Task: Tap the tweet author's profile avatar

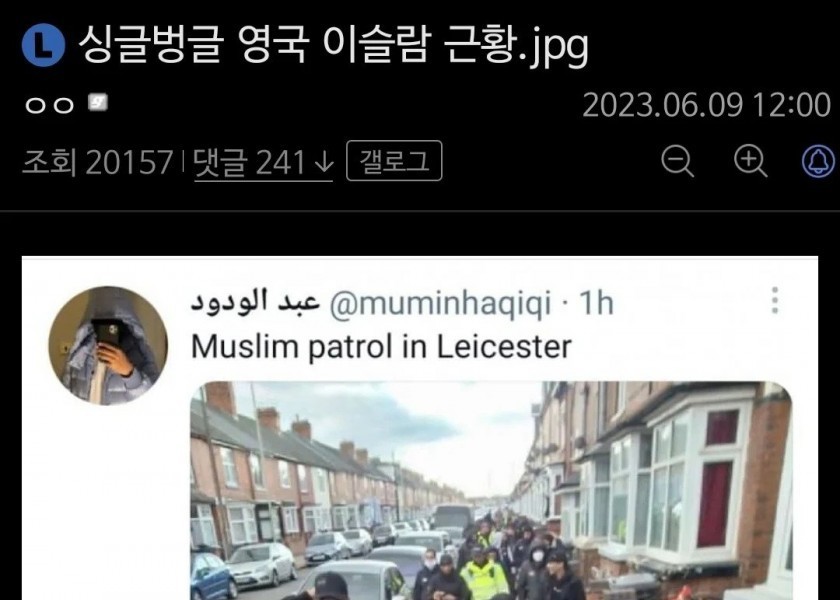Action: (108, 346)
